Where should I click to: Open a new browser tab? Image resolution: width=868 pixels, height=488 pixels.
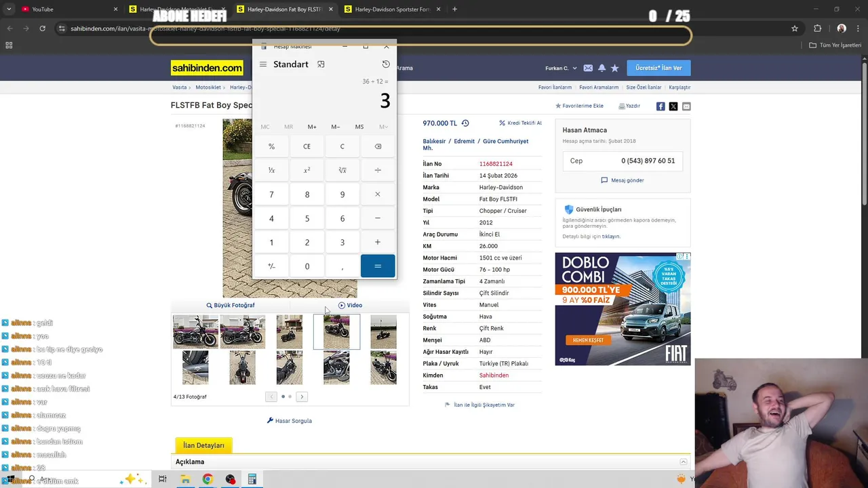(x=454, y=9)
